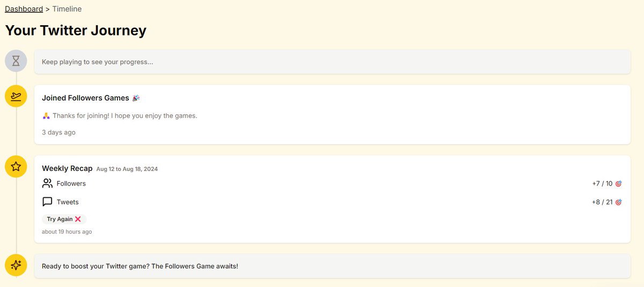This screenshot has width=644, height=287.
Task: Click the Tweets speech bubble icon
Action: [x=47, y=202]
